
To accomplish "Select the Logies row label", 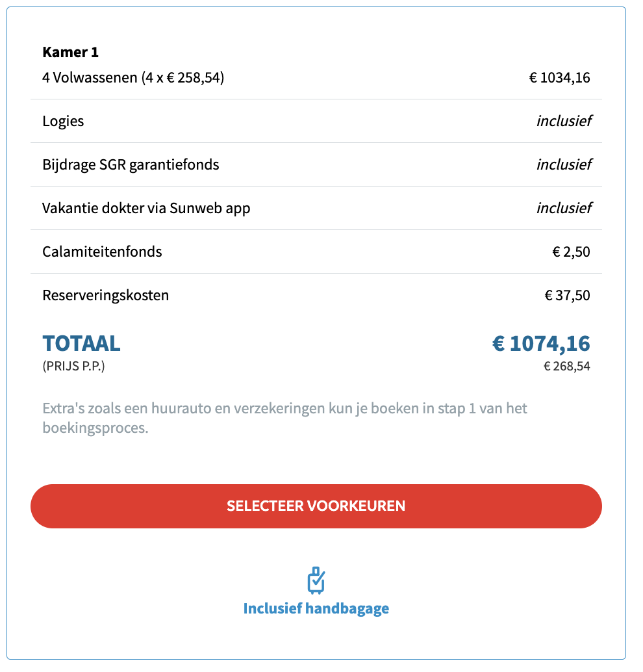I will pyautogui.click(x=63, y=121).
